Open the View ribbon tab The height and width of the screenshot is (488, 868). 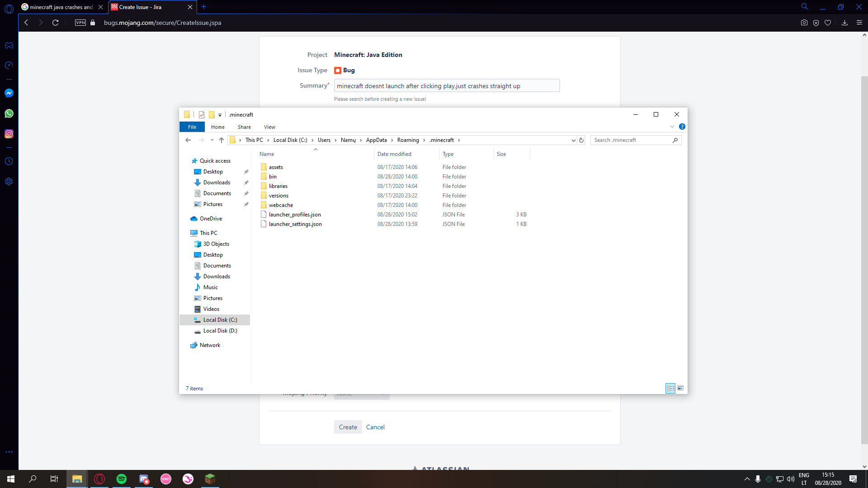(x=269, y=127)
